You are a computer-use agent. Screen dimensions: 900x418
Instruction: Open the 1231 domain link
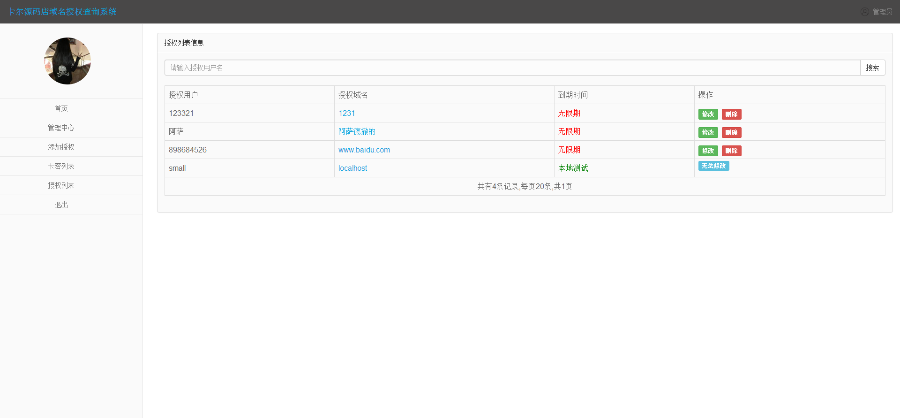click(347, 113)
